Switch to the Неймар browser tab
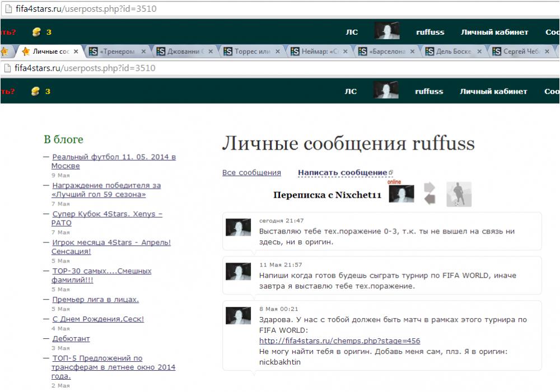This screenshot has height=392, width=560. 319,52
